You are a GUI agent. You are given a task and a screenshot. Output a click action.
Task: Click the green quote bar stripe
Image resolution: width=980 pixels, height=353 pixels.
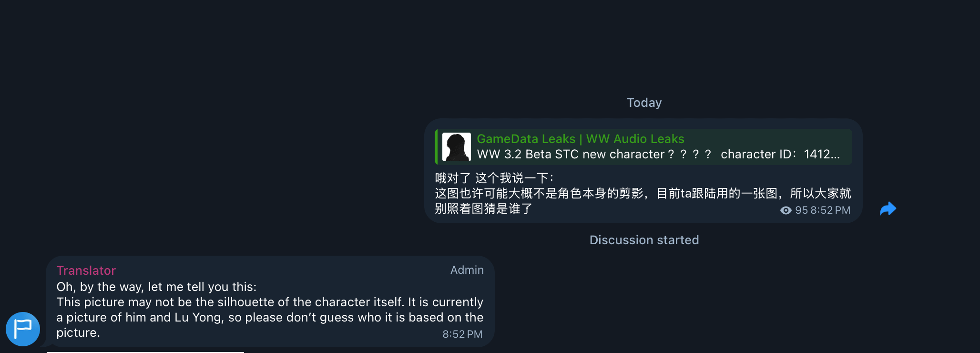436,147
